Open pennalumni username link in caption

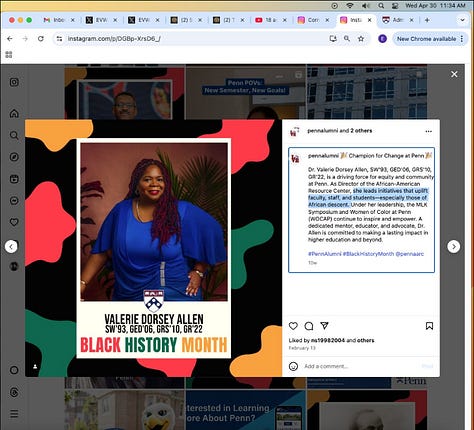(323, 156)
